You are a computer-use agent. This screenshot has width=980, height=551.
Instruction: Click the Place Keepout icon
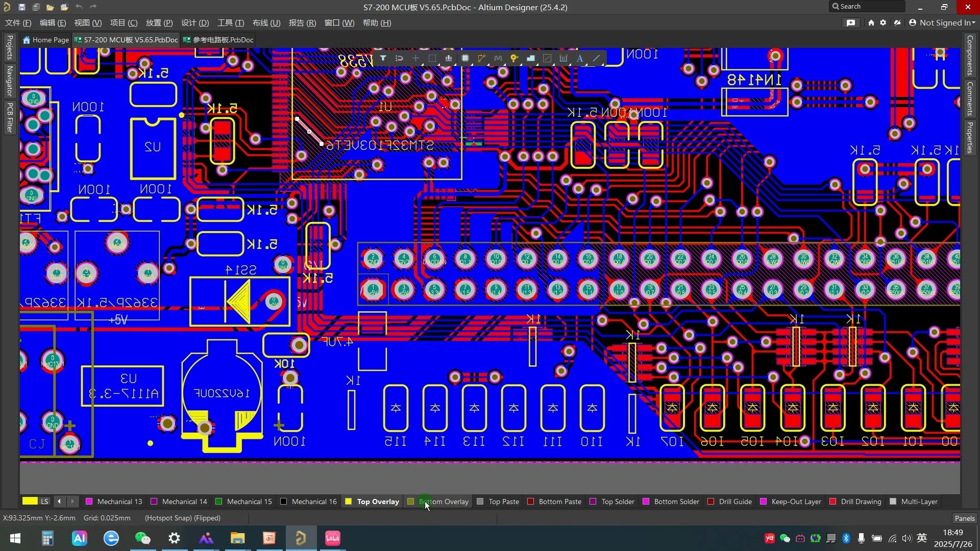tap(547, 58)
